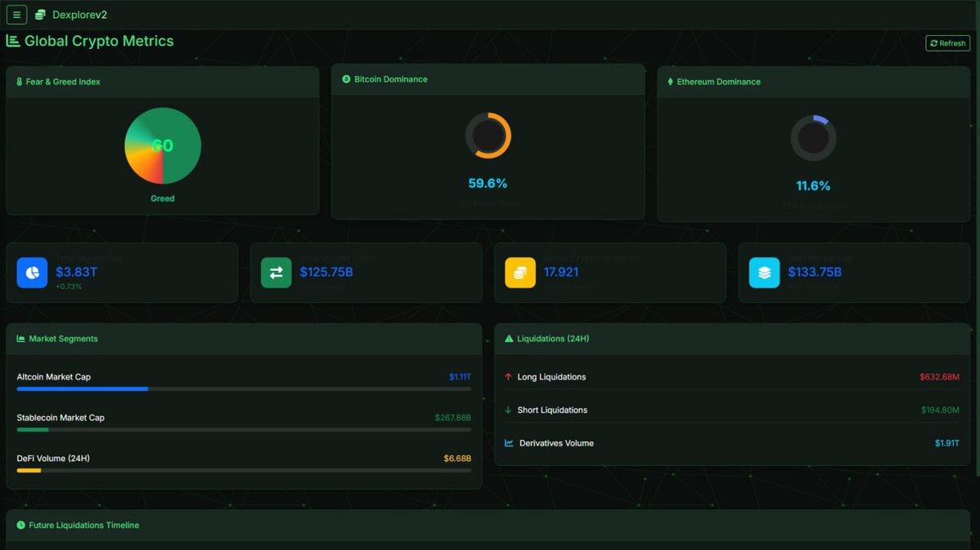Click the 17.921 cryptocurrencies value
Screen dimensions: 980x550
[561, 272]
